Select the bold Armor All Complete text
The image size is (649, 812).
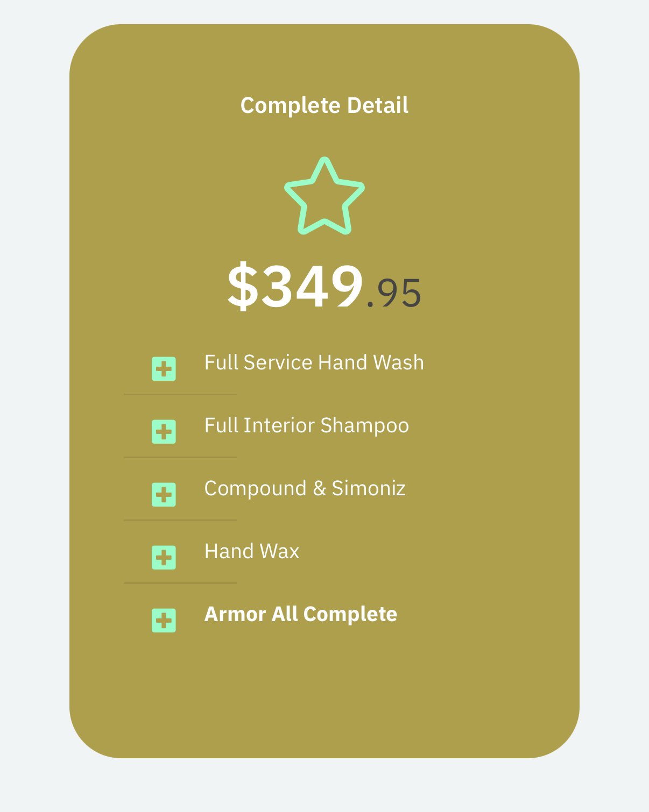click(300, 614)
